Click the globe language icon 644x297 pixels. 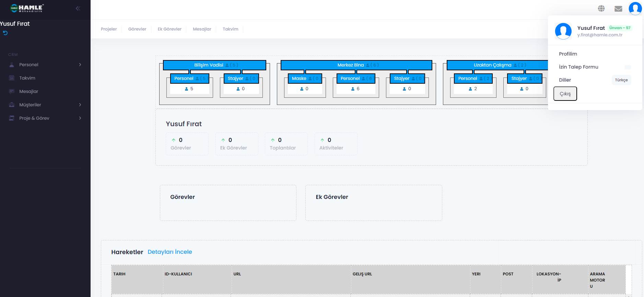[601, 9]
